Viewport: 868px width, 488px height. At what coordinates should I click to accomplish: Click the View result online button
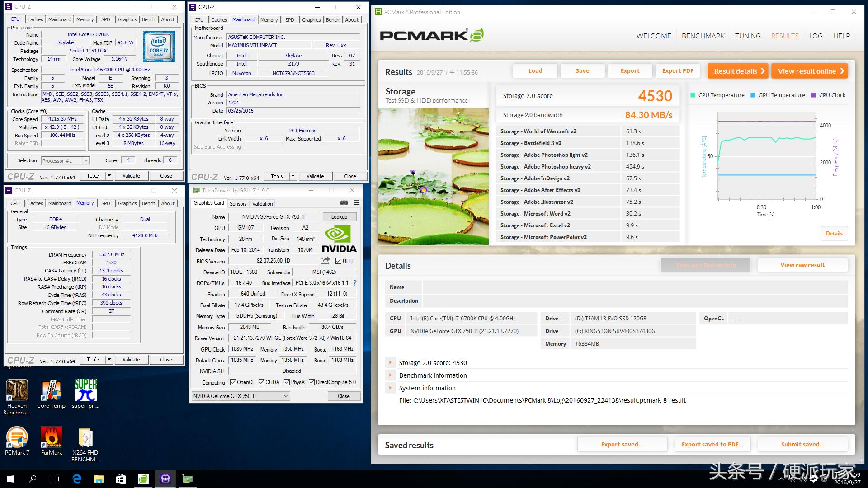(809, 71)
